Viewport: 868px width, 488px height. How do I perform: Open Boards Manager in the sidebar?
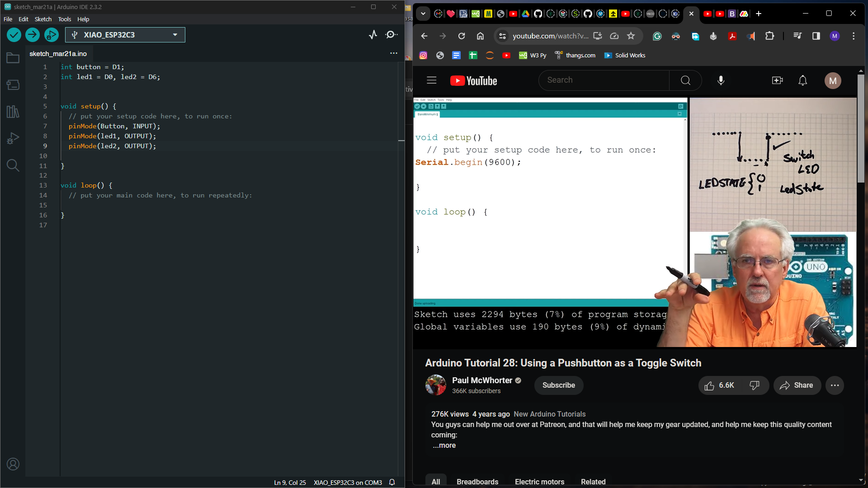pos(13,84)
